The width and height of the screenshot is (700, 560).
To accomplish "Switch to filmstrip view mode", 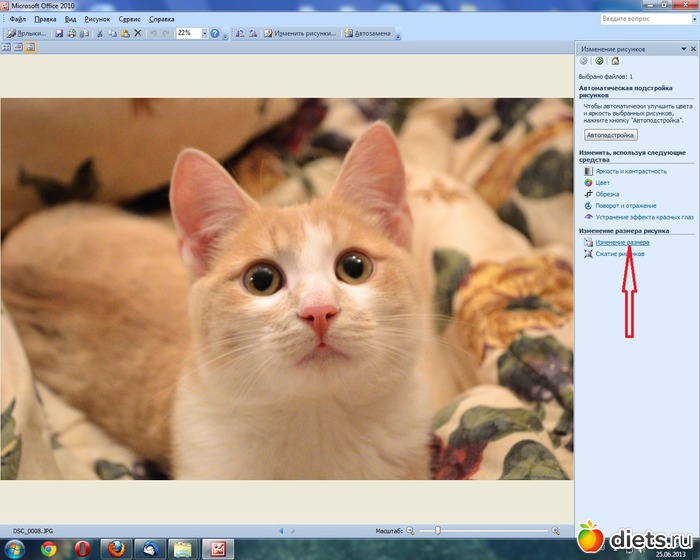I will point(18,47).
